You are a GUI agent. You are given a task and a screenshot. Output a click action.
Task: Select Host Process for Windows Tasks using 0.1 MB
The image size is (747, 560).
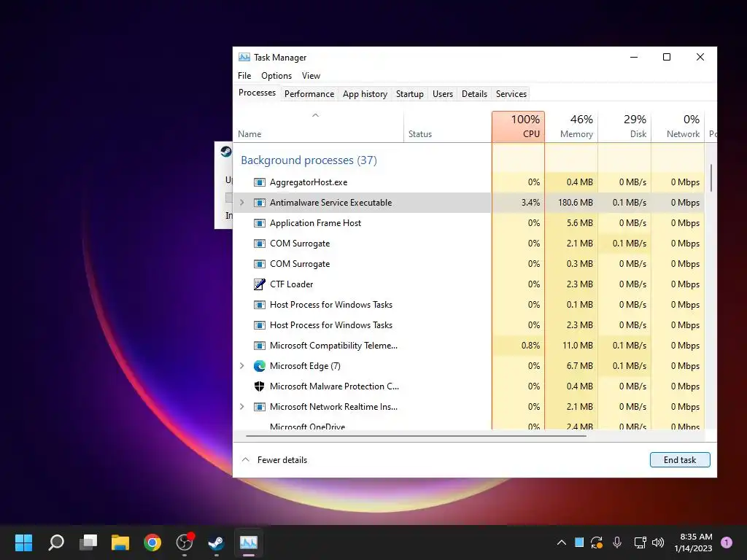coord(469,305)
